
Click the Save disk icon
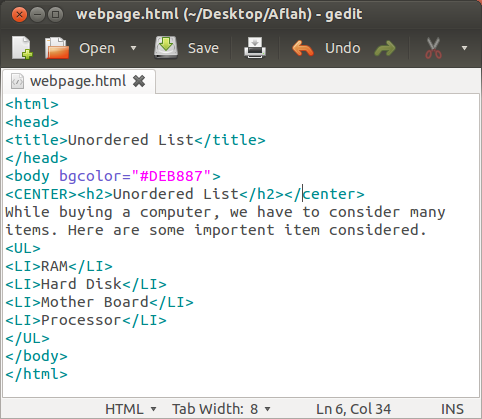click(166, 48)
